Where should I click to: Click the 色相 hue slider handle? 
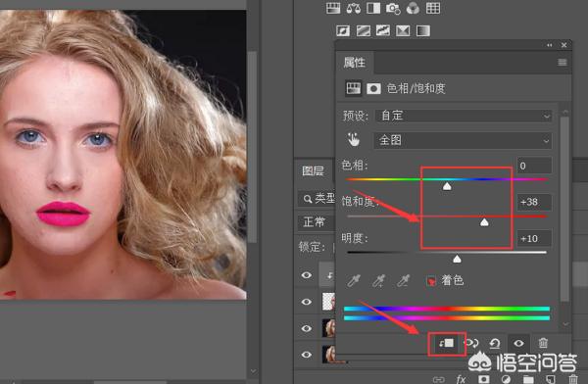click(x=447, y=186)
